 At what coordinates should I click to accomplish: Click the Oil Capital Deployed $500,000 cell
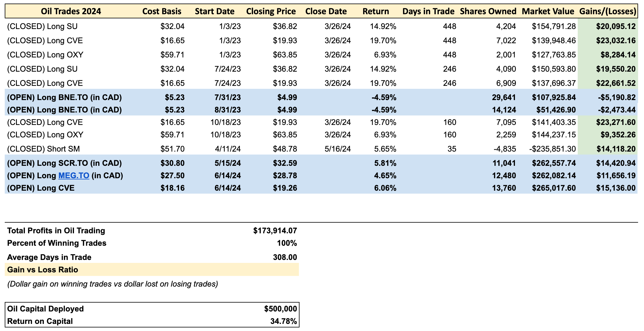tap(280, 309)
